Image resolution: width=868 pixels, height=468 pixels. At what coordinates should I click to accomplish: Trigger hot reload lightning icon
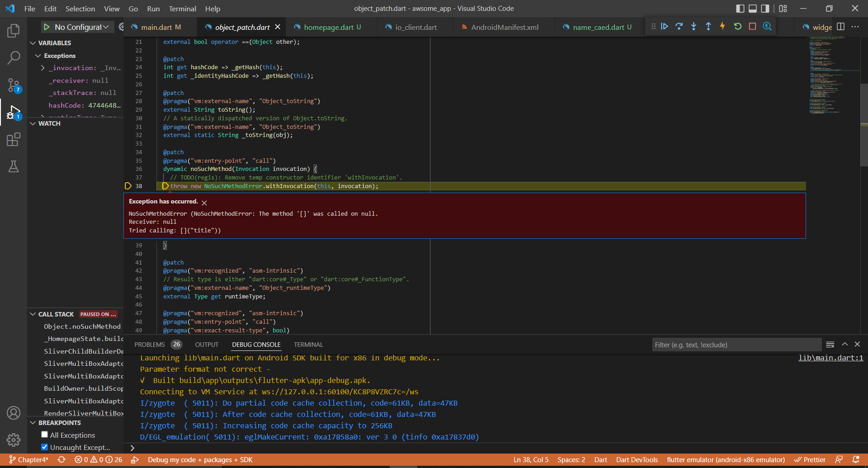click(723, 26)
